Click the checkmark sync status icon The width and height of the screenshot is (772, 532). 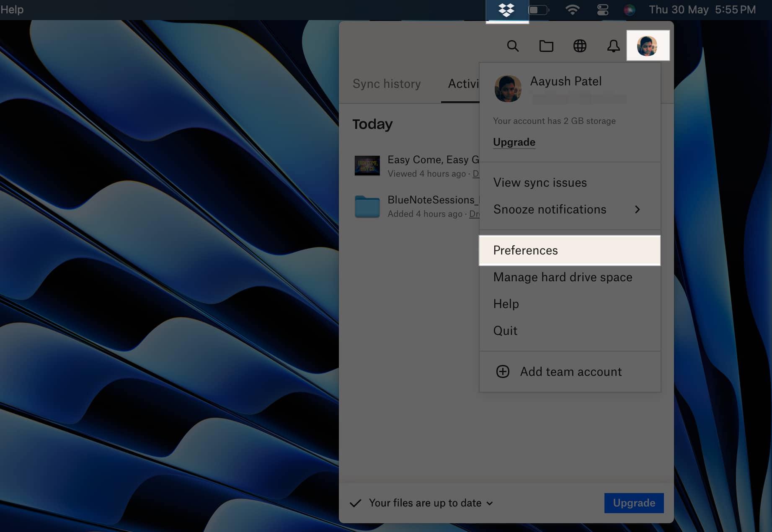coord(355,503)
